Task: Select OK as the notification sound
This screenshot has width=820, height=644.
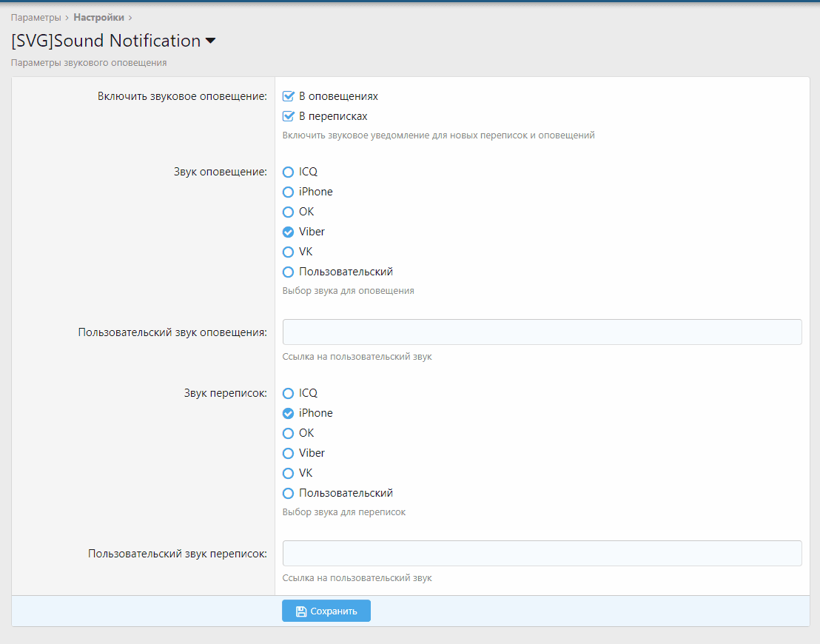Action: [x=287, y=211]
